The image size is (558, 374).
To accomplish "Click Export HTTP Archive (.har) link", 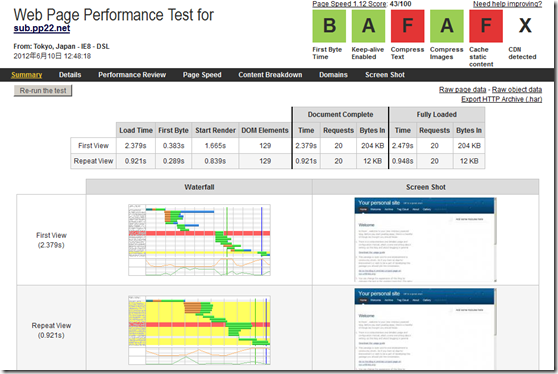I will [x=501, y=99].
